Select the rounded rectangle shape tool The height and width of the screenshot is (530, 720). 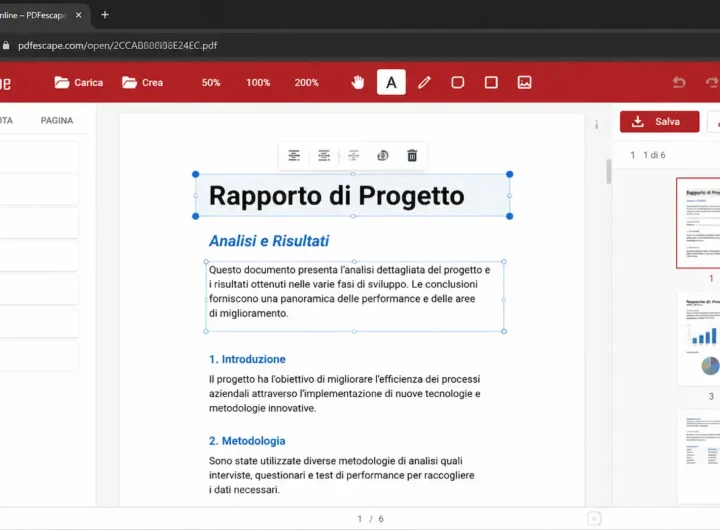pos(458,83)
